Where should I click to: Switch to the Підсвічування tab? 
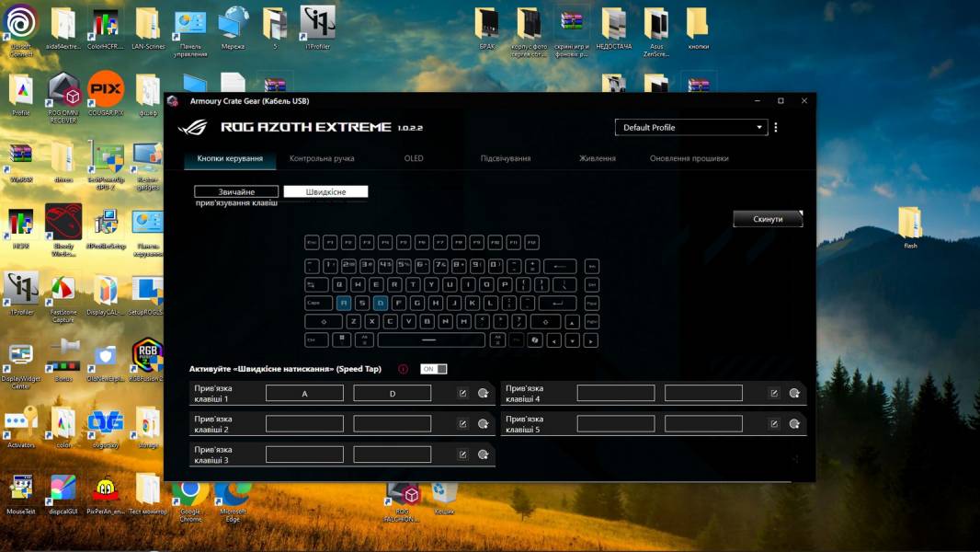505,157
